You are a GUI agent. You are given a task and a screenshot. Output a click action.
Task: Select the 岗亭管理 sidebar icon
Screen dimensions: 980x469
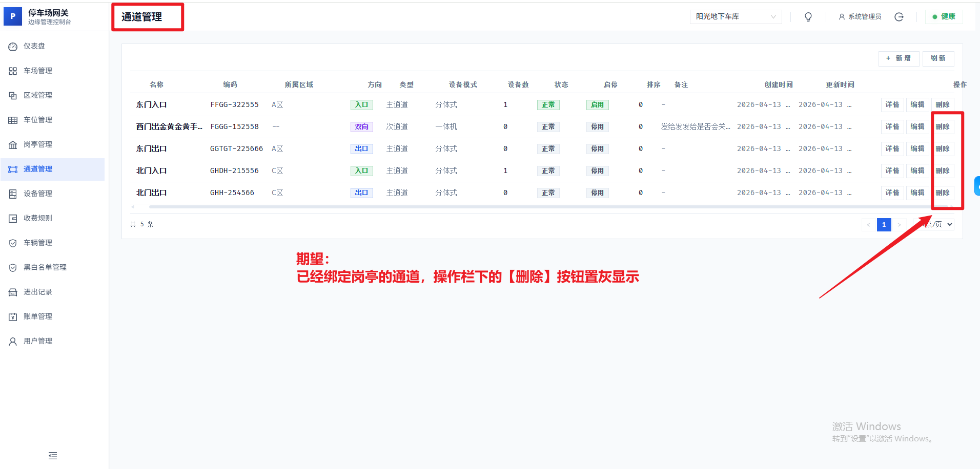point(12,144)
